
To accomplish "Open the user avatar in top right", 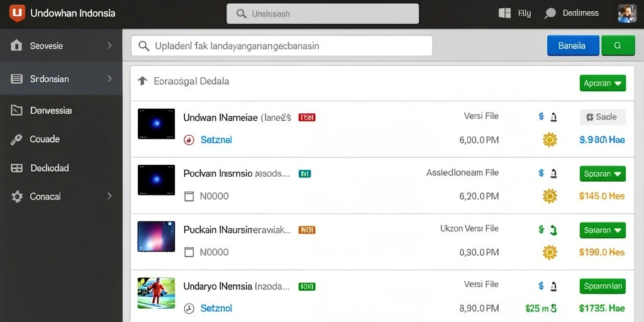I will point(627,14).
